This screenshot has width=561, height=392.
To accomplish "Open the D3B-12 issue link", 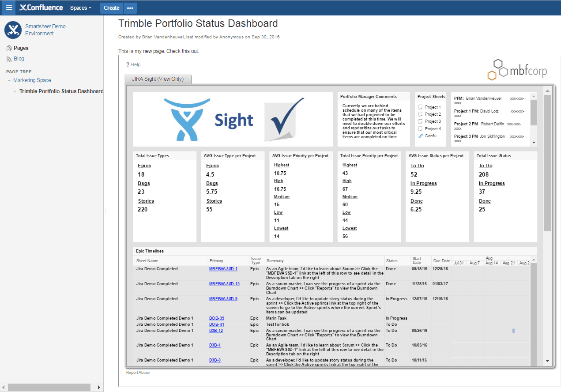I will click(x=216, y=331).
